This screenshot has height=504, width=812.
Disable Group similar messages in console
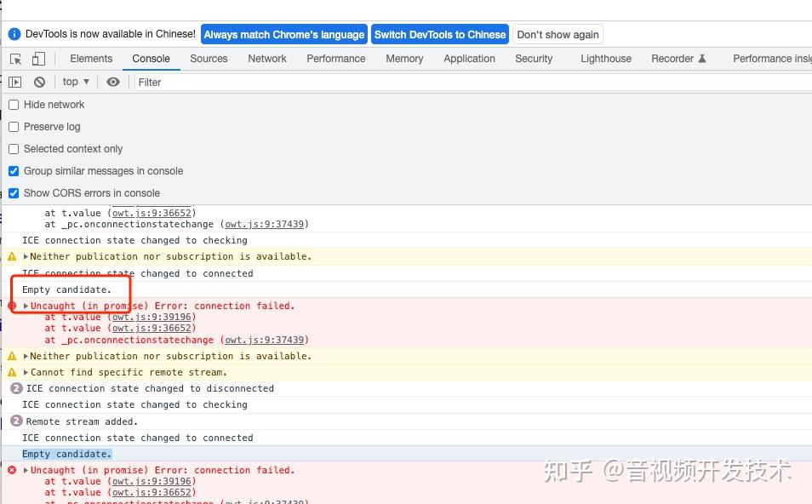click(x=13, y=170)
